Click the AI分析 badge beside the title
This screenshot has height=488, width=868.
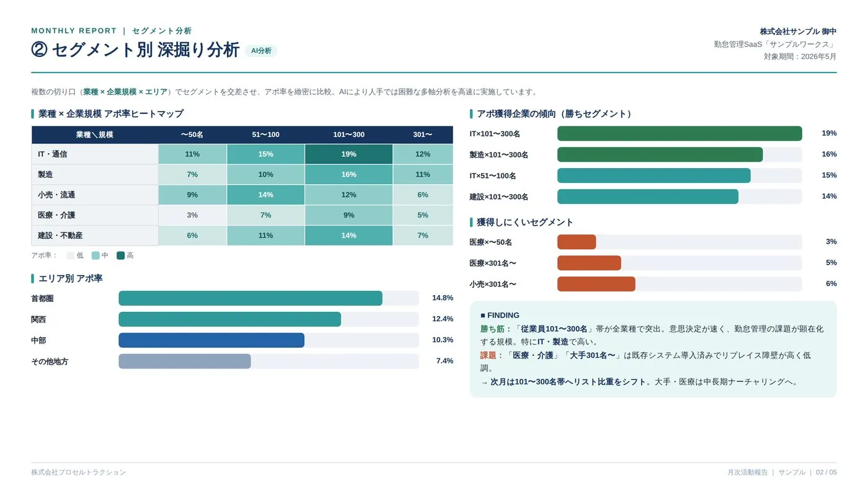click(x=261, y=51)
